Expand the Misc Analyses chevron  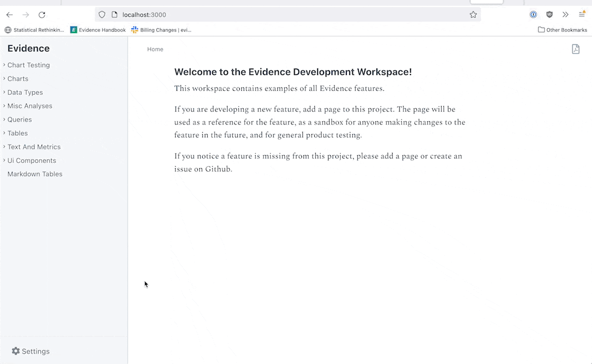pos(4,106)
